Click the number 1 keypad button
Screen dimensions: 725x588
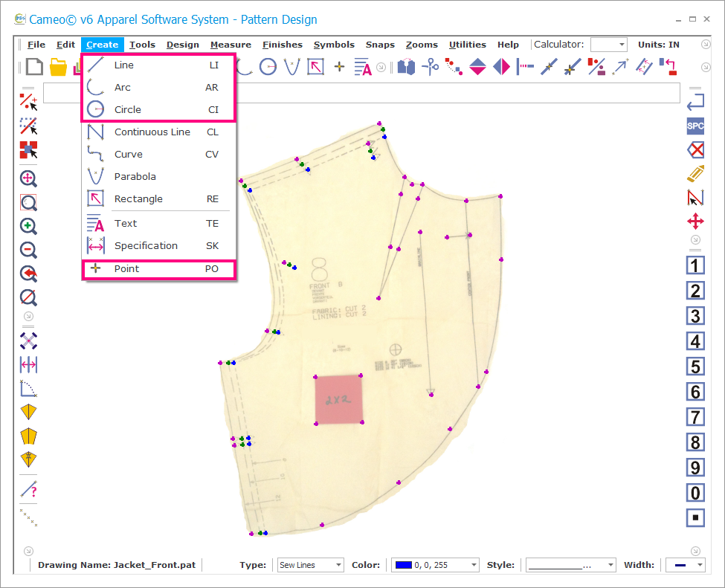695,266
